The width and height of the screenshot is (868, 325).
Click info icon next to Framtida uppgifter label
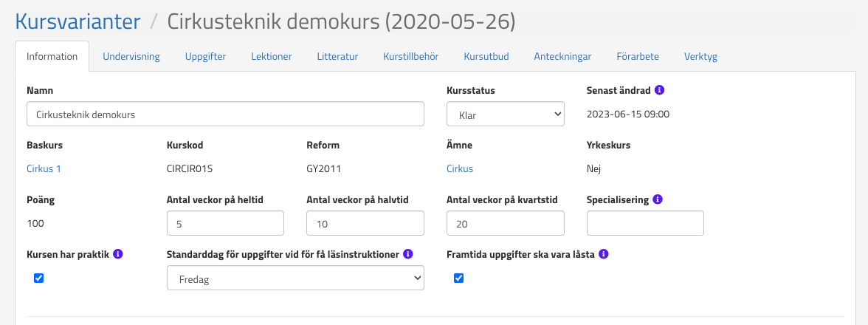[603, 254]
